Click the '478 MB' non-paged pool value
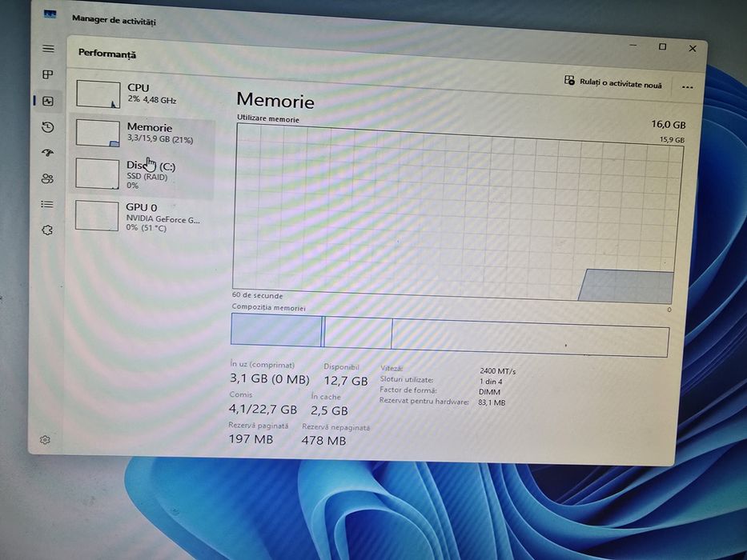This screenshot has height=560, width=747. pos(323,441)
